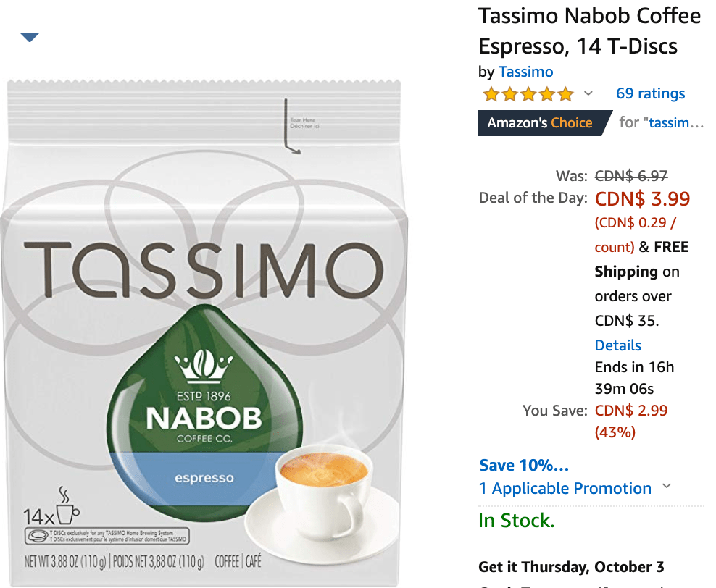The height and width of the screenshot is (588, 716).
Task: Open the "tassim…" search keyword link
Action: 675,122
